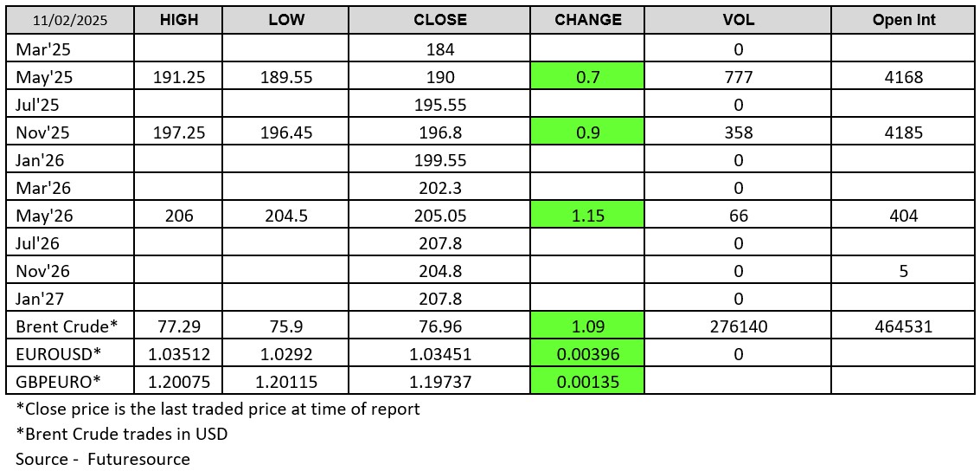Click the green 0.00396 change cell
This screenshot has width=980, height=471.
[587, 353]
